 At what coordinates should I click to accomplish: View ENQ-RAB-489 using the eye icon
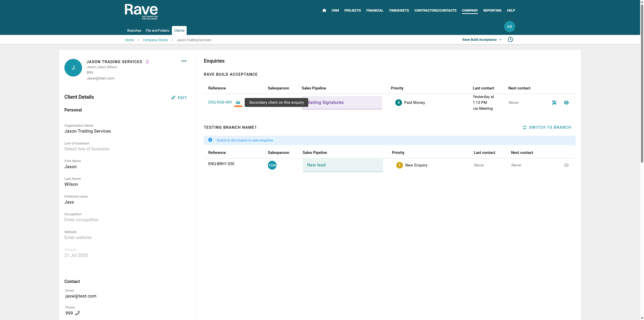pyautogui.click(x=566, y=103)
